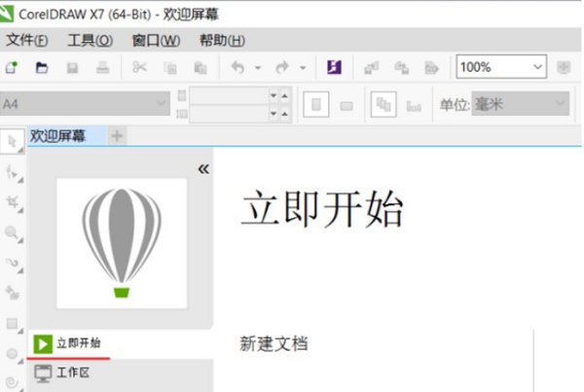Select the Pick arrow tool

point(13,141)
